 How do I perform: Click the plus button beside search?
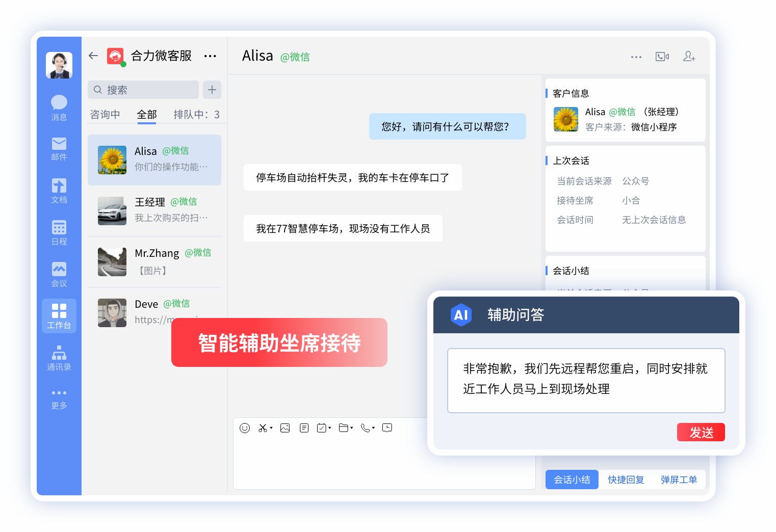click(212, 90)
